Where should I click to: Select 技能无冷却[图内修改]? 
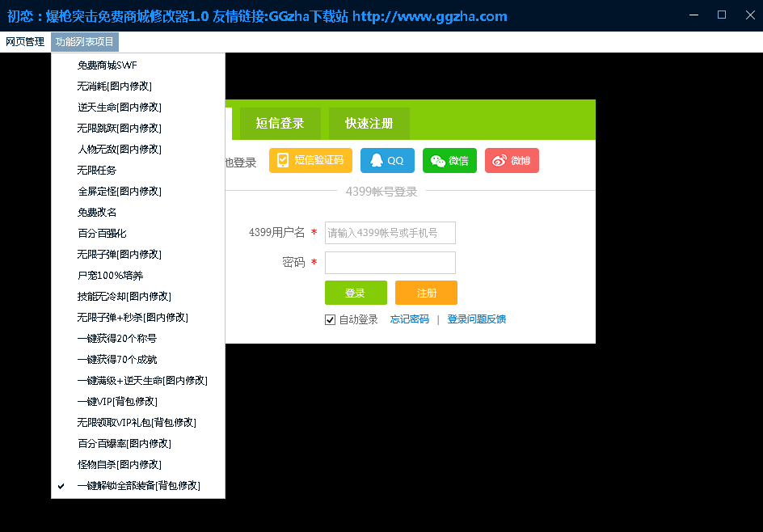(138, 297)
